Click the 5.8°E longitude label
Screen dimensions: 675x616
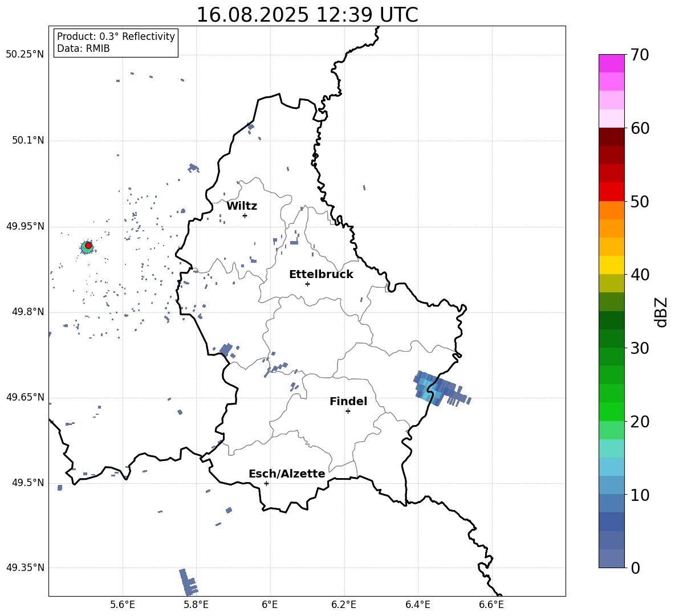(196, 605)
